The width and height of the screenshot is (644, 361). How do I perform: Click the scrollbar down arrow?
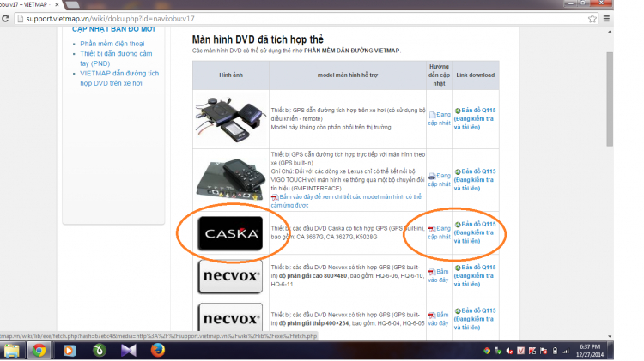[x=610, y=336]
